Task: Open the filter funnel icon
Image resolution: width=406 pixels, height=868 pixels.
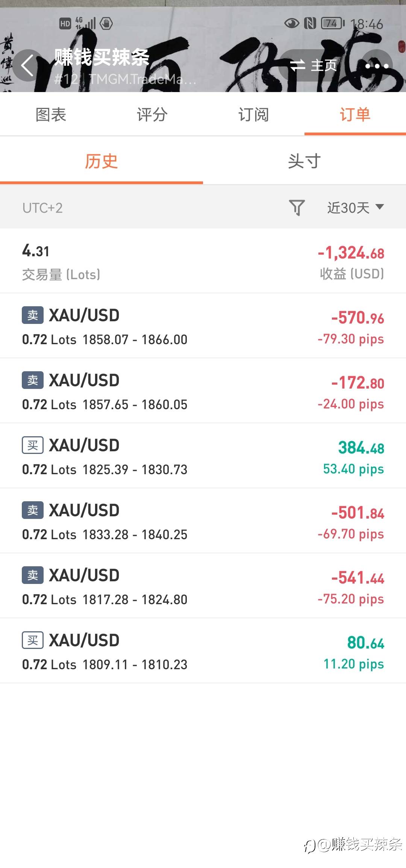Action: (x=297, y=207)
